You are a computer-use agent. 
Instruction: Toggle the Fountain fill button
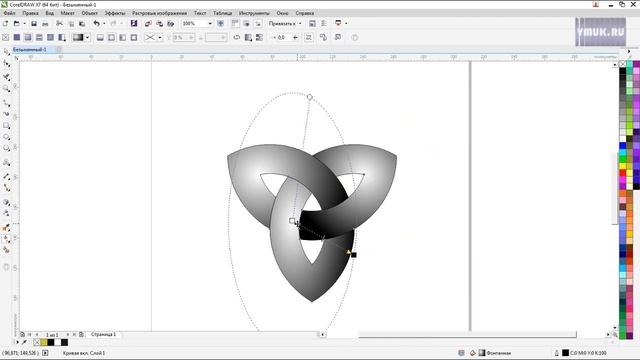click(28, 38)
